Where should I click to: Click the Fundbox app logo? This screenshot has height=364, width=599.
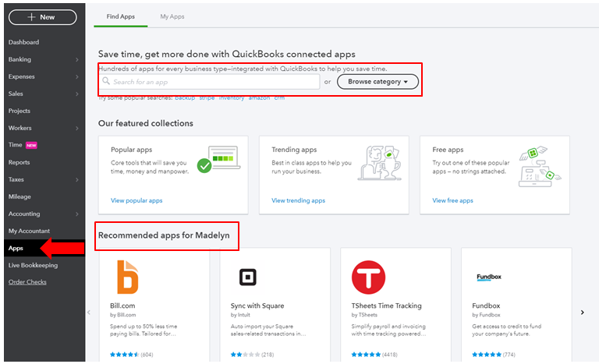click(x=489, y=277)
